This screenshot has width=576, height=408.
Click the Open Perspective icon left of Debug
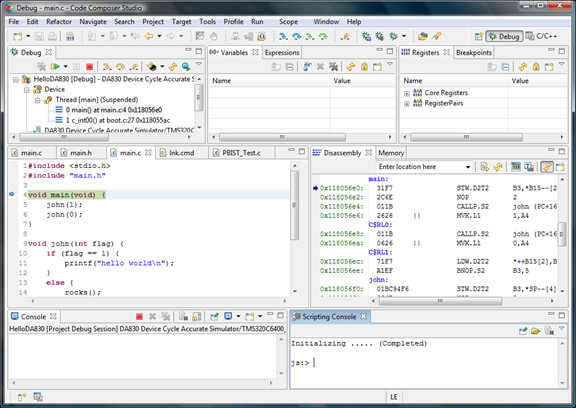pos(478,36)
